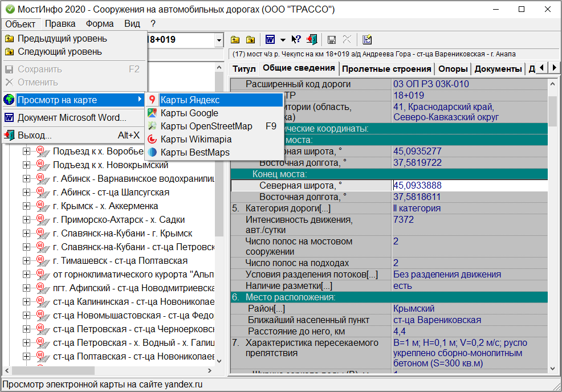This screenshot has width=562, height=392.
Task: Select г. Славянск-на-Кубани - г. Крымск tree item
Action: click(122, 234)
